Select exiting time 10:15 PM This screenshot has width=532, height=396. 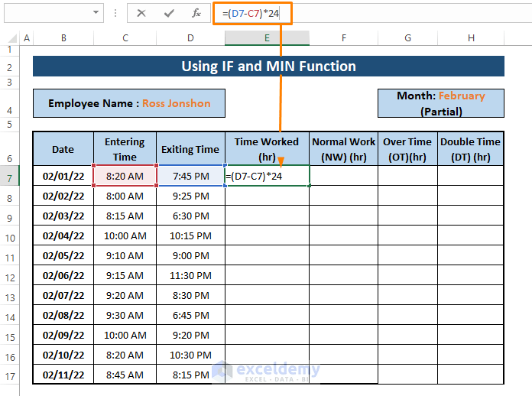pos(190,235)
